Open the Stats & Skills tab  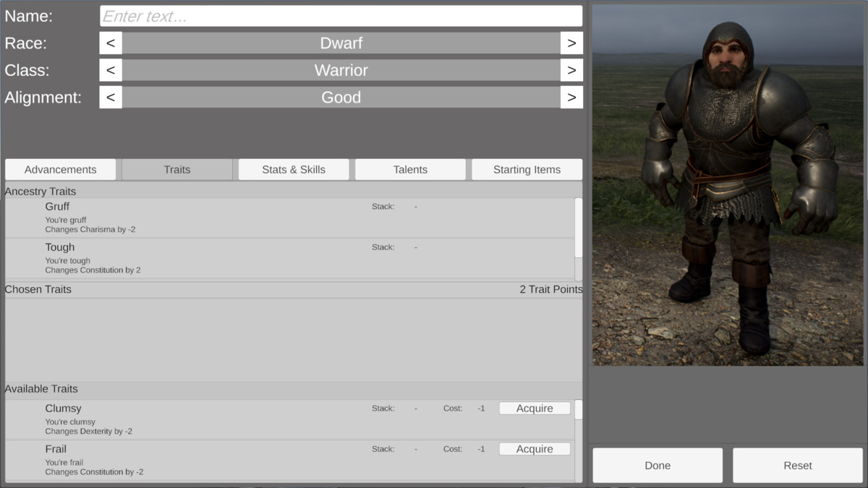point(294,169)
